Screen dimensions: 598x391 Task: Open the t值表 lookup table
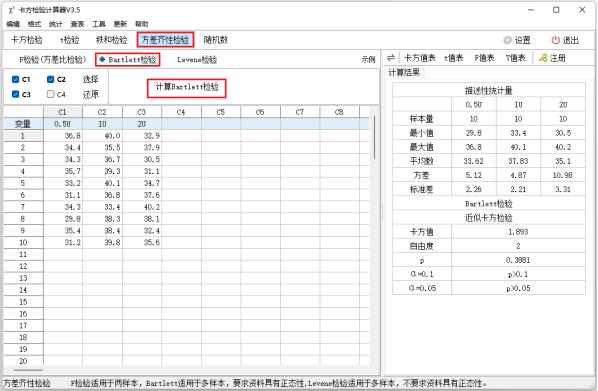tap(454, 58)
